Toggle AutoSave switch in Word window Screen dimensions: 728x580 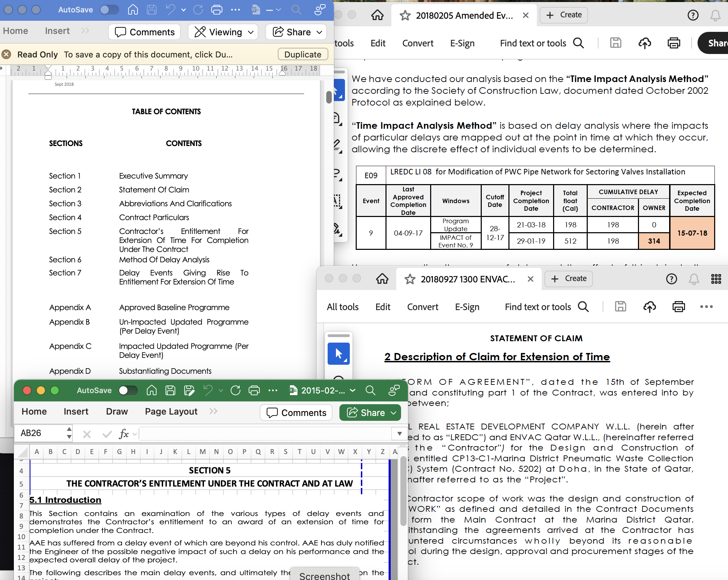click(109, 10)
